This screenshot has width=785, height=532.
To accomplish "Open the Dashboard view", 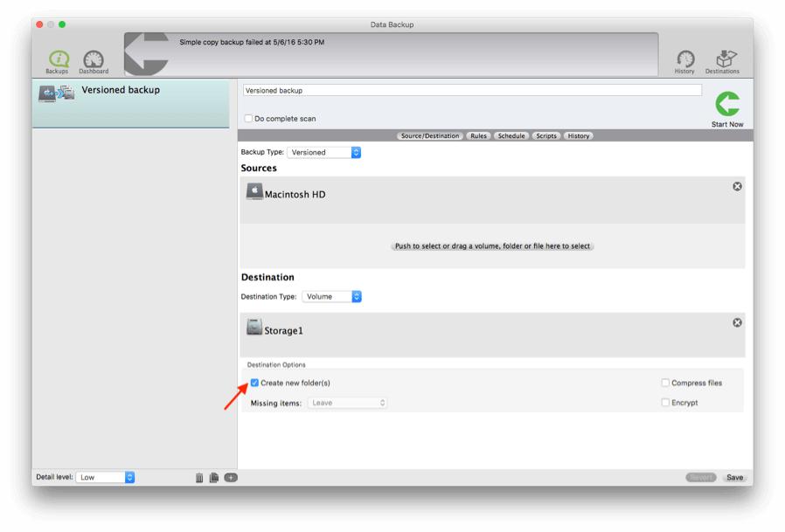I will click(91, 58).
